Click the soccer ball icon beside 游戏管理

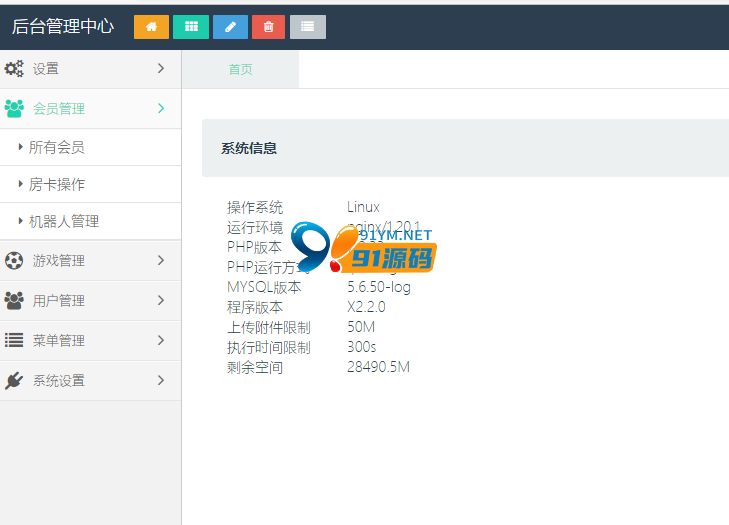14,260
